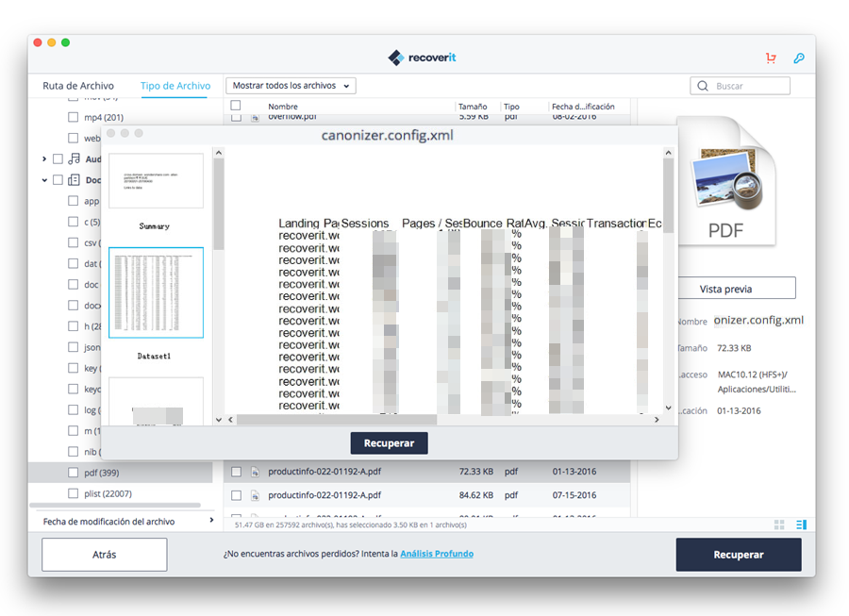Image resolution: width=849 pixels, height=616 pixels.
Task: Click the 'canonizer.config.xml' preview title
Action: 388,135
